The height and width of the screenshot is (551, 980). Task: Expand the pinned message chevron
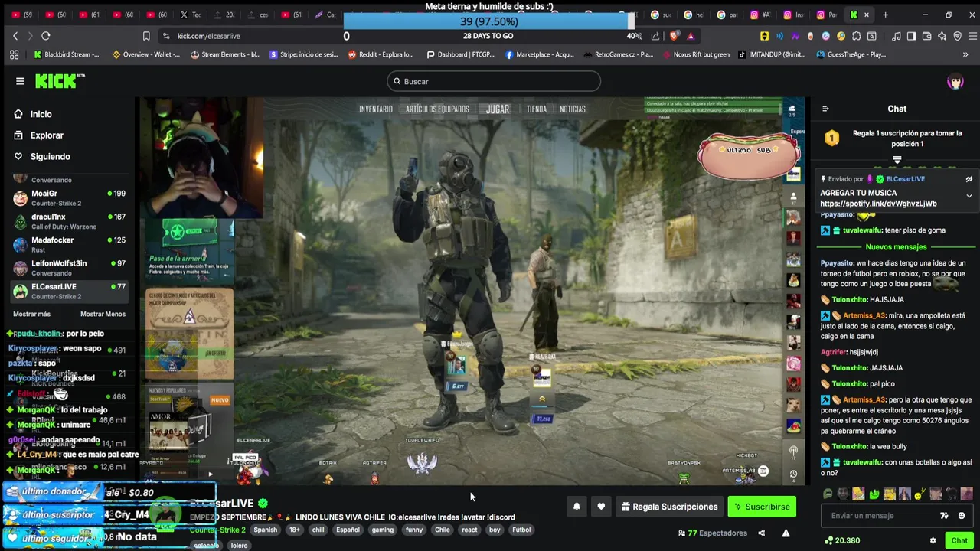point(969,196)
